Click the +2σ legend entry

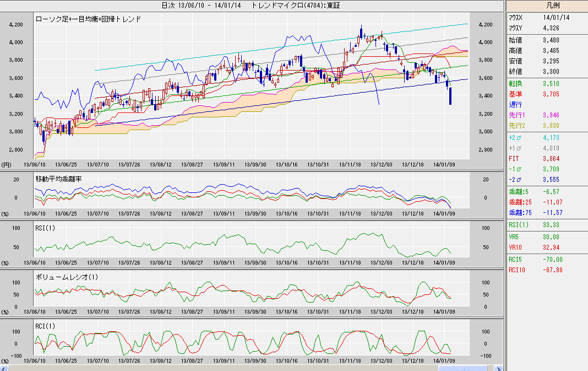point(516,137)
